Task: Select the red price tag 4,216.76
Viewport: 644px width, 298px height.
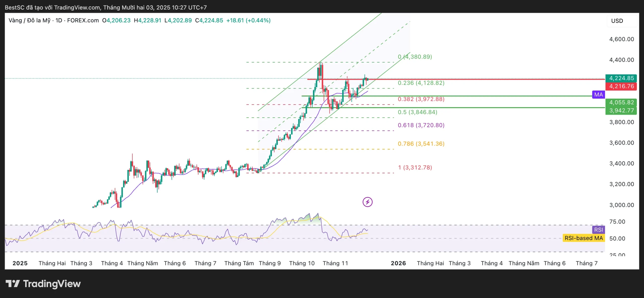Action: (621, 86)
